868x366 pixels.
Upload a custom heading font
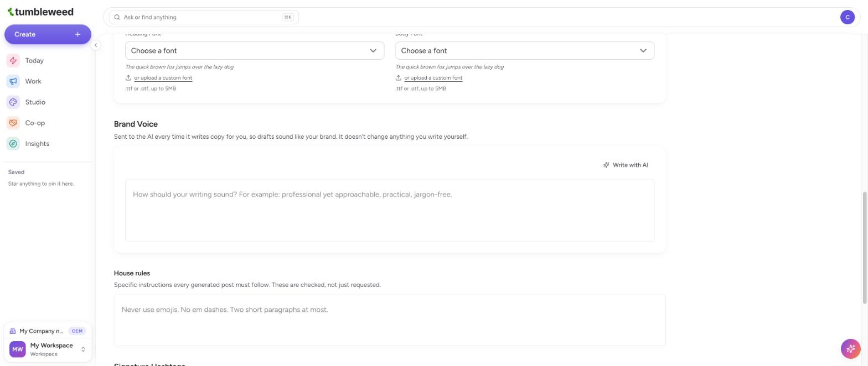[x=163, y=78]
